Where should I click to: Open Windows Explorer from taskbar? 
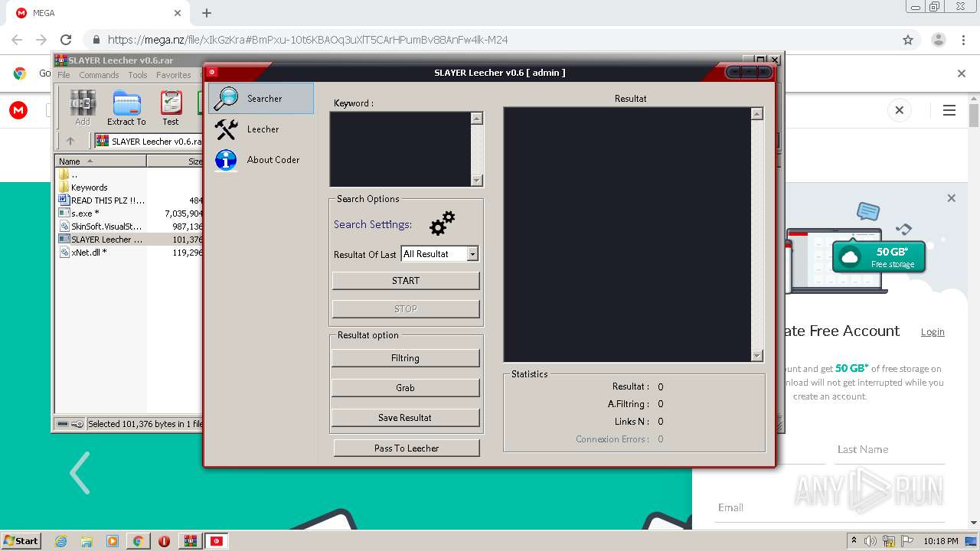tap(87, 541)
